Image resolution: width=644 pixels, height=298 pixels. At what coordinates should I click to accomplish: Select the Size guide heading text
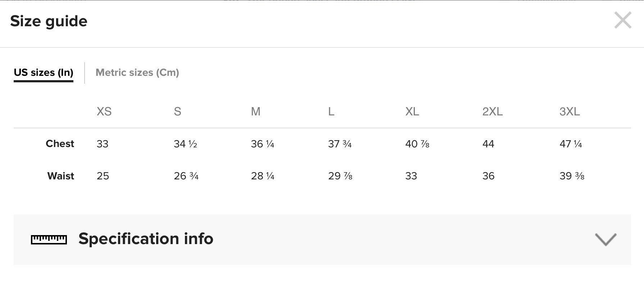(x=49, y=21)
